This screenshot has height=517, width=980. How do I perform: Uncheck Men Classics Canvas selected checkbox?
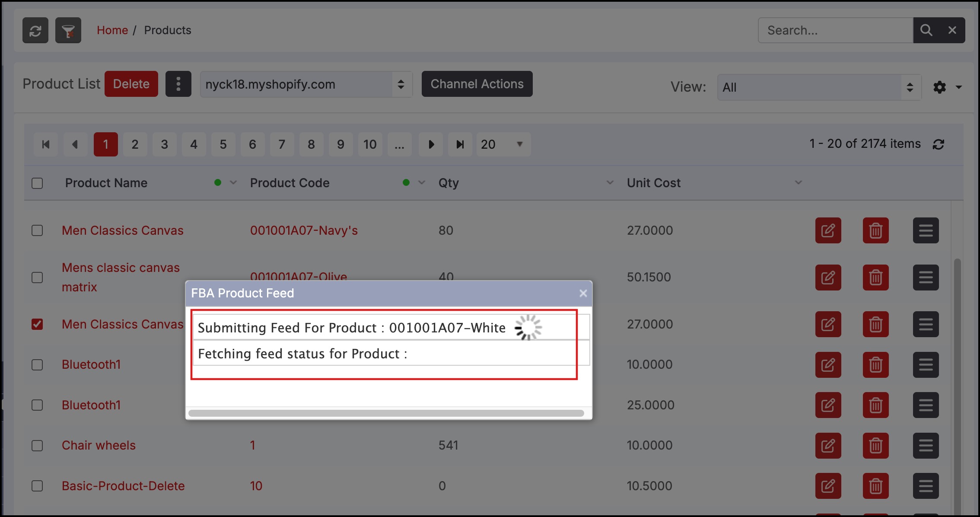click(x=37, y=324)
